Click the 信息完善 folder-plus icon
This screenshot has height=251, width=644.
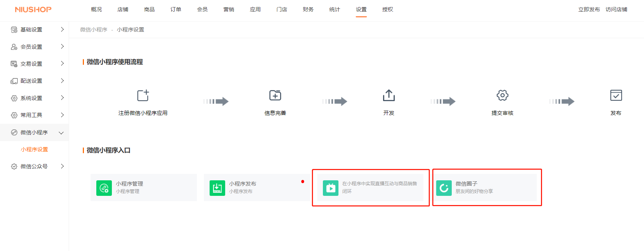275,95
